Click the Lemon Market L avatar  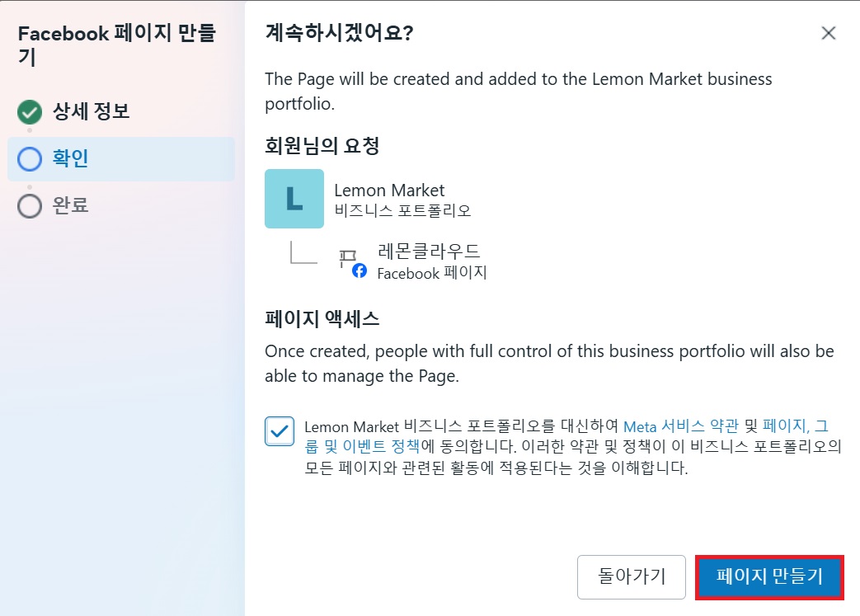[294, 199]
